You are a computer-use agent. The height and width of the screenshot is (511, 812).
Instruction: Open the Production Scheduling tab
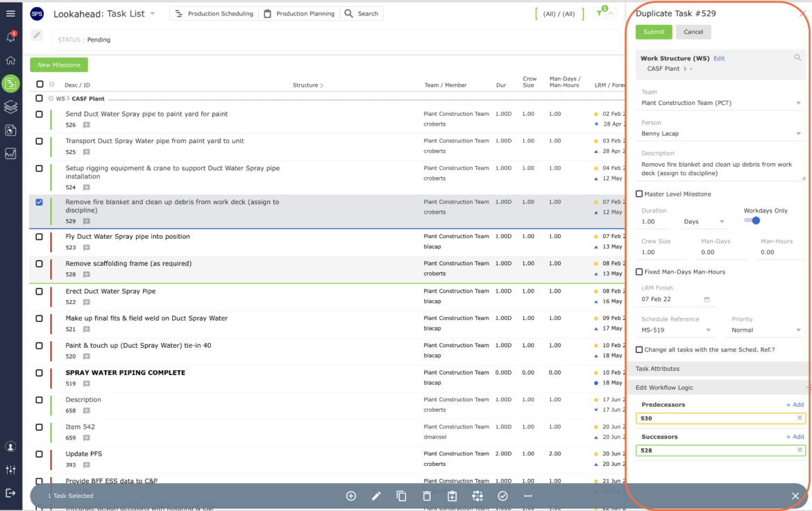[214, 13]
